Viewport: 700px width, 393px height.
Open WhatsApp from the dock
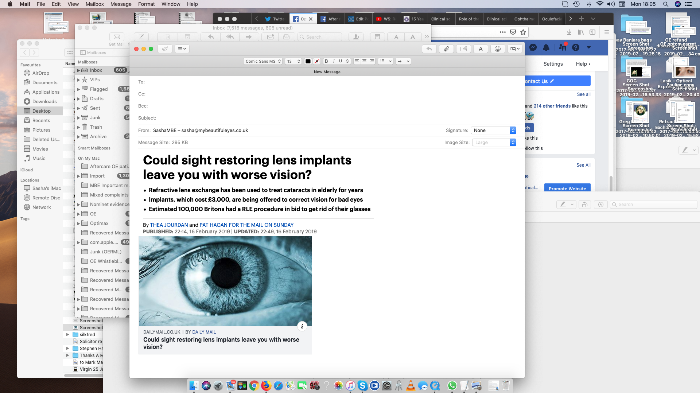pos(452,385)
